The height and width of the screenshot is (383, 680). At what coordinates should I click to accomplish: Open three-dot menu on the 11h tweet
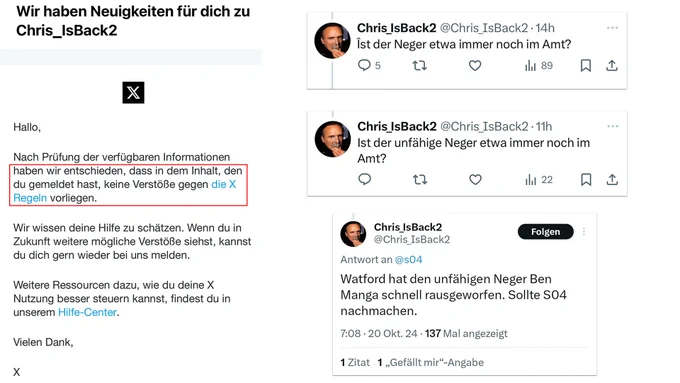click(613, 126)
